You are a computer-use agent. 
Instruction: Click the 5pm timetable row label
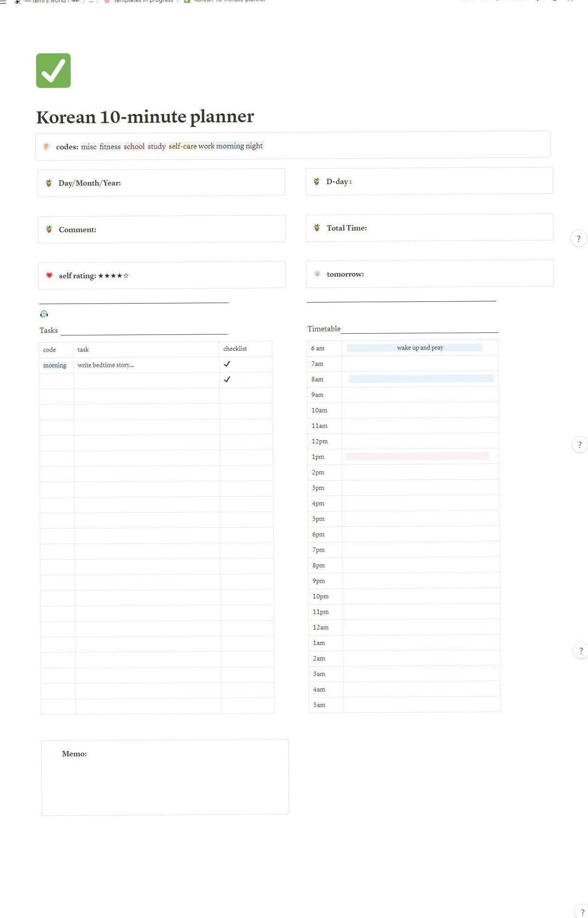(x=318, y=519)
